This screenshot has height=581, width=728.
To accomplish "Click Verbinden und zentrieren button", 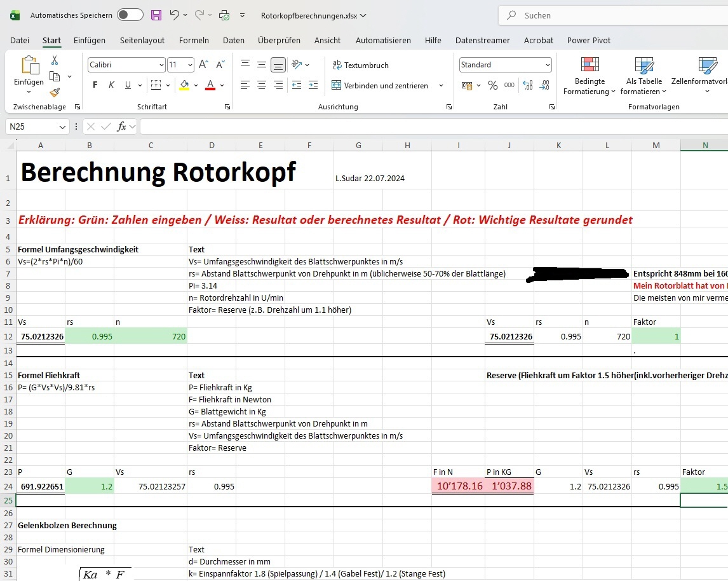I will coord(380,85).
